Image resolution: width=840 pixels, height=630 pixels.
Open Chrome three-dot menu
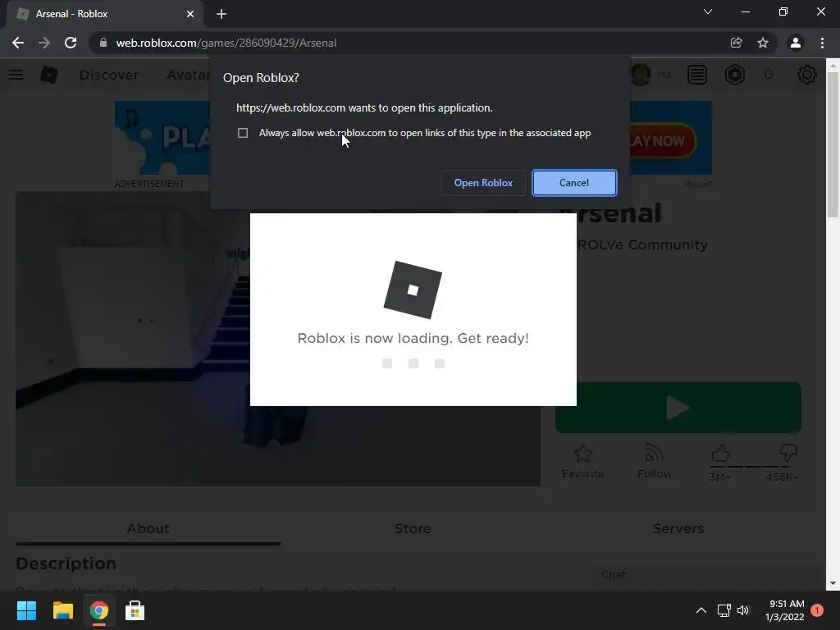[822, 43]
